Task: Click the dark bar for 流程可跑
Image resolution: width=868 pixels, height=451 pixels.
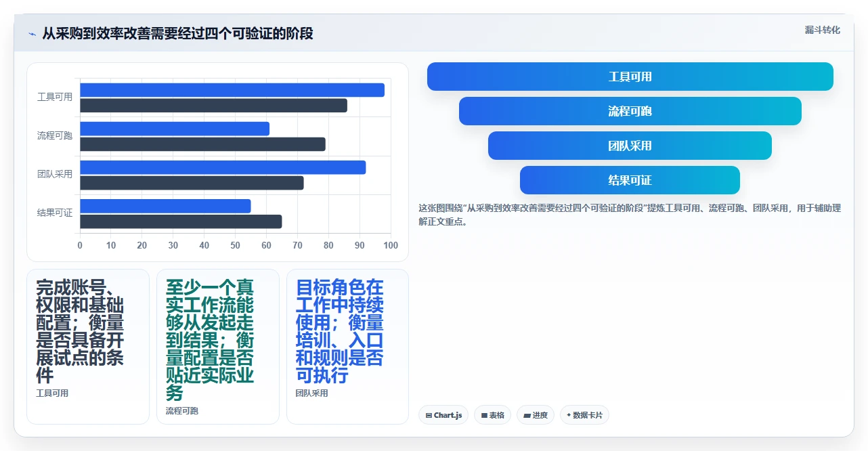Action: point(202,144)
